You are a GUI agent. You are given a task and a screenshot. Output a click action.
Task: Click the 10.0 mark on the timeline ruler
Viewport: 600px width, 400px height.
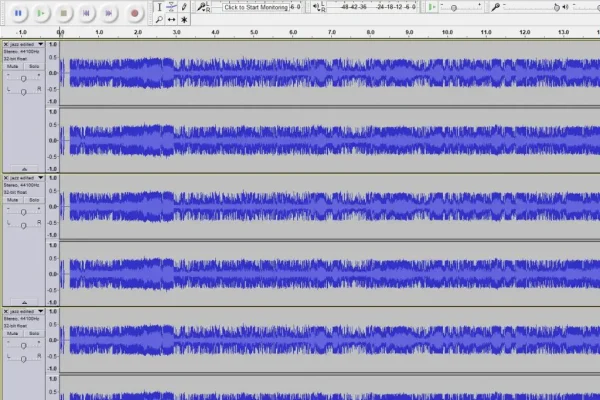[x=447, y=33]
